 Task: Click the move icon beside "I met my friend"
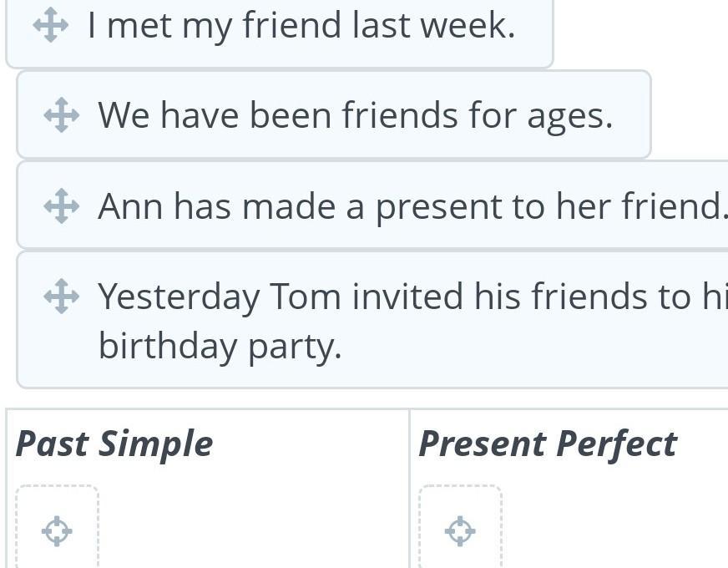click(50, 25)
